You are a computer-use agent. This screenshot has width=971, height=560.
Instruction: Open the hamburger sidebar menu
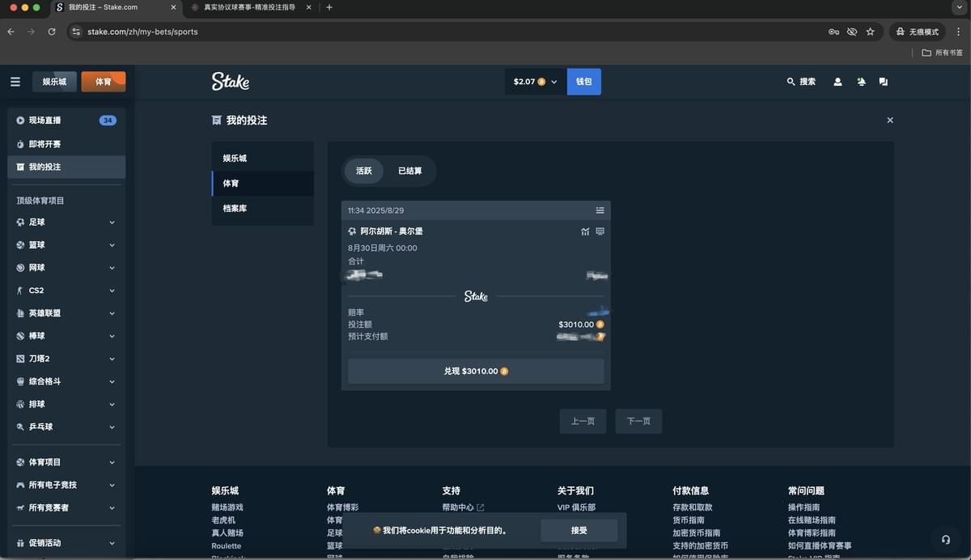(15, 82)
